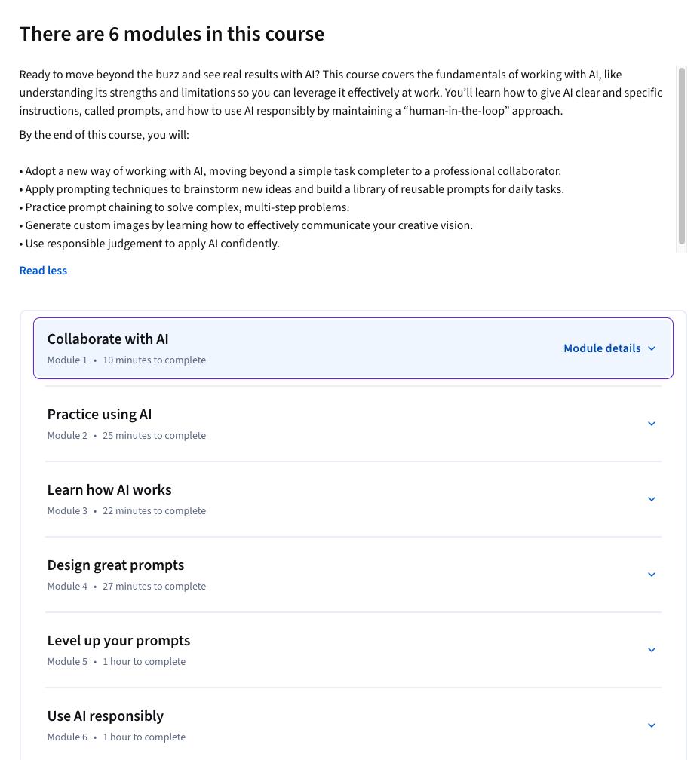Click Module 6 "1 hour to complete" text
700x760 pixels.
click(x=144, y=737)
